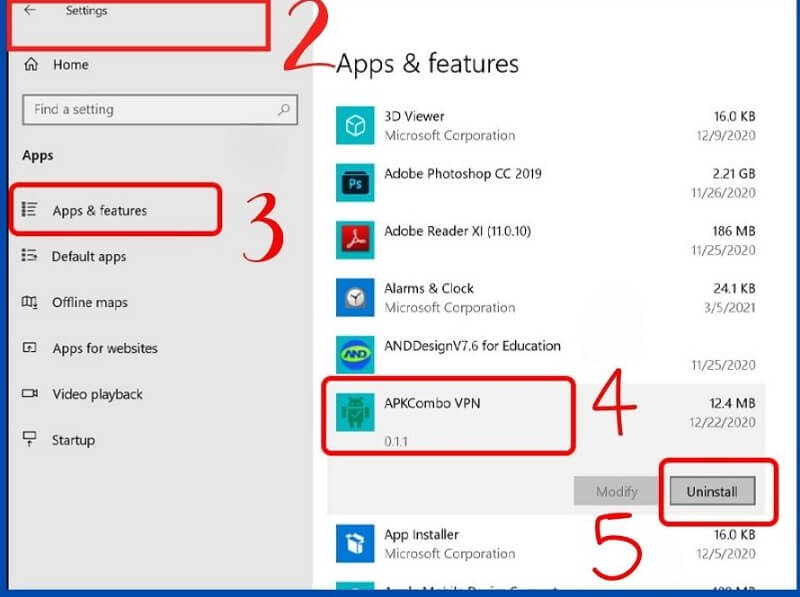The height and width of the screenshot is (597, 800).
Task: Select Adobe Reader XI (11.0.10) entry
Action: coord(546,240)
